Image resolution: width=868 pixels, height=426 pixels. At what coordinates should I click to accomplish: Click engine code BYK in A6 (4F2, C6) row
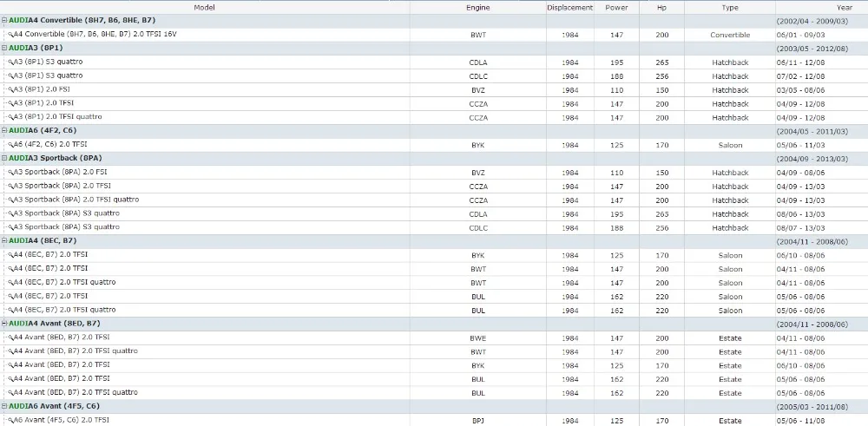tap(477, 145)
